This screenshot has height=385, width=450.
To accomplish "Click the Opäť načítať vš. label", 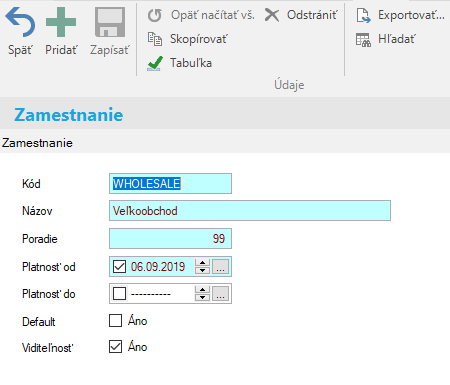I will (213, 15).
